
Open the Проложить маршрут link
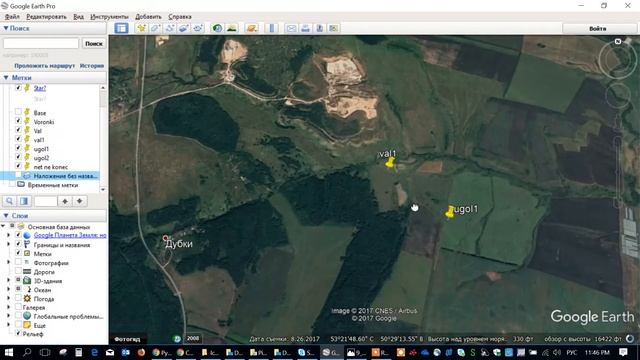pos(44,66)
